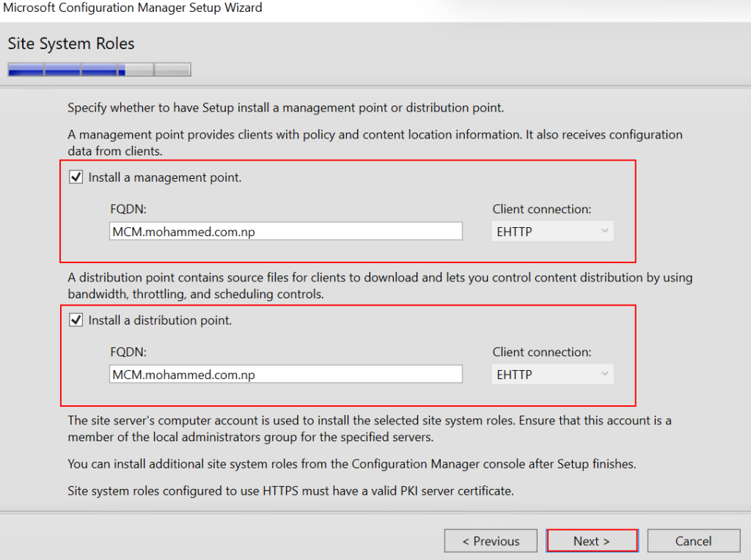Click the HTTPS PKI server certificate note
Screen dimensions: 751x560
coord(290,491)
